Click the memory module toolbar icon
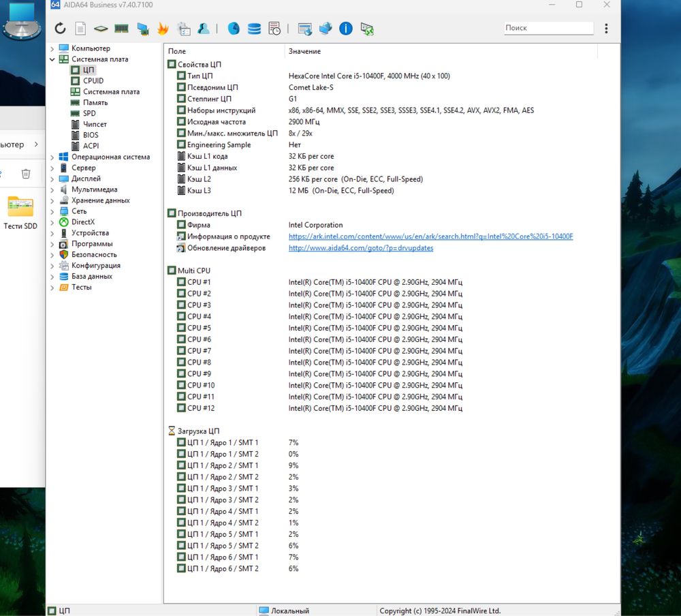The height and width of the screenshot is (616, 681). tap(121, 29)
